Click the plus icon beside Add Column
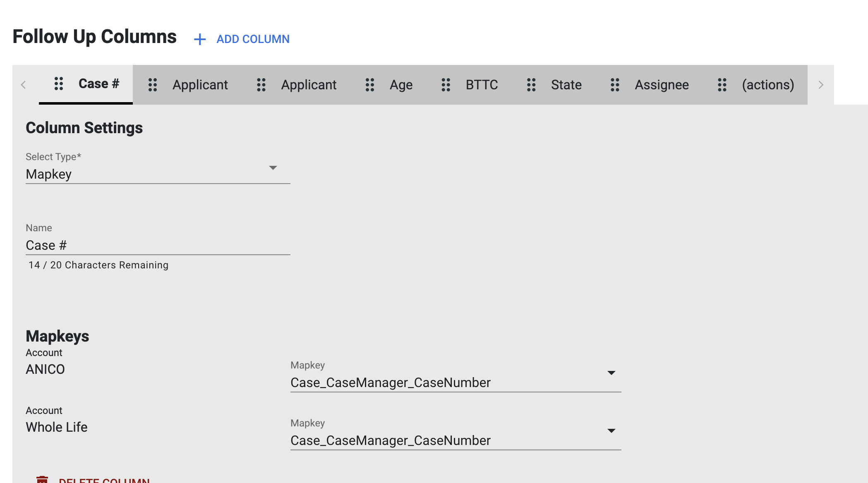 [200, 39]
